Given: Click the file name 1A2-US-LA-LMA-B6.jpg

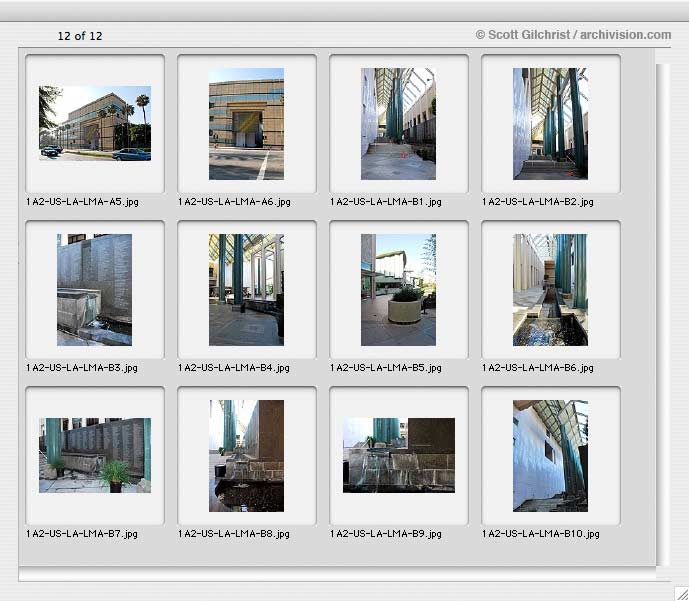Looking at the screenshot, I should [x=538, y=368].
